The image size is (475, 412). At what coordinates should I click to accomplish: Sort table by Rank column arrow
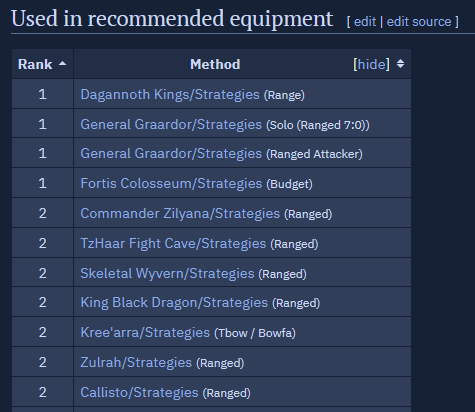pos(62,64)
